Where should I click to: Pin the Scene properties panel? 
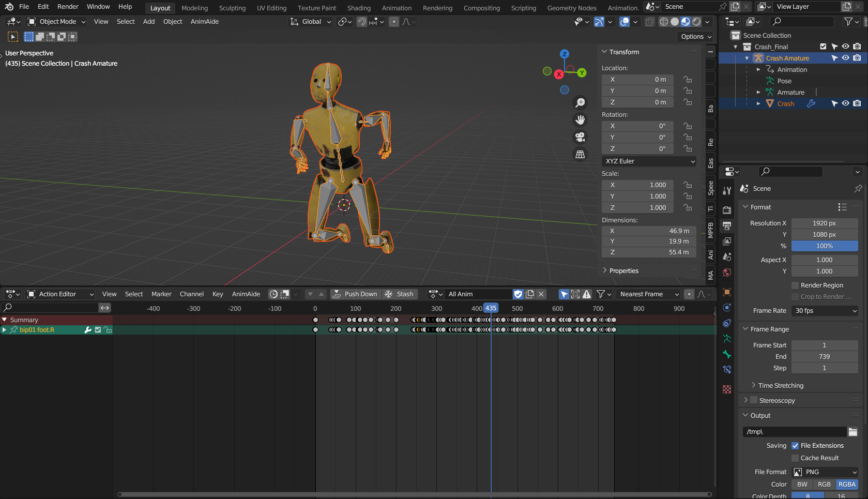point(858,189)
